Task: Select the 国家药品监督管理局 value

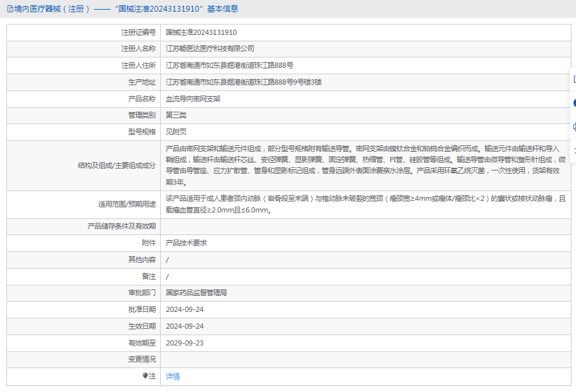Action: 196,293
